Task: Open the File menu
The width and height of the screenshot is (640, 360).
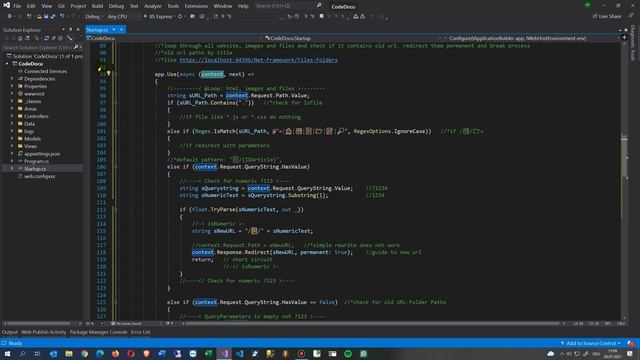Action: pos(17,6)
